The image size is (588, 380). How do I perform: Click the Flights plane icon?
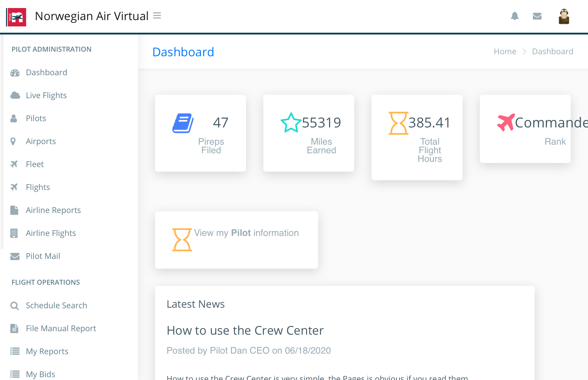tap(14, 187)
